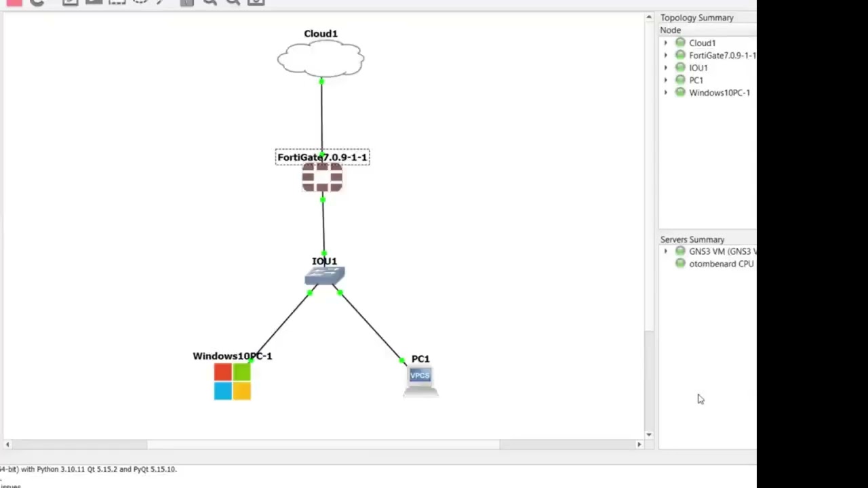Select the link from IOU1 to Windows10PC-1

280,327
